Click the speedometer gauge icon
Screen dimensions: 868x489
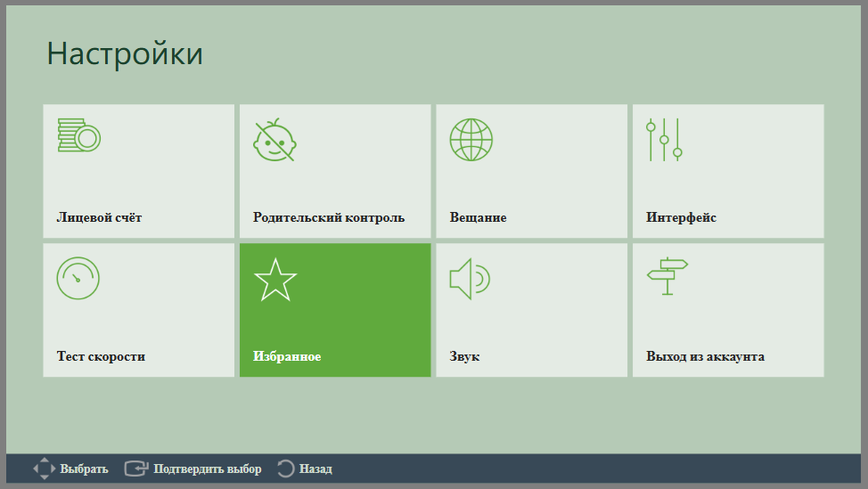(x=78, y=278)
